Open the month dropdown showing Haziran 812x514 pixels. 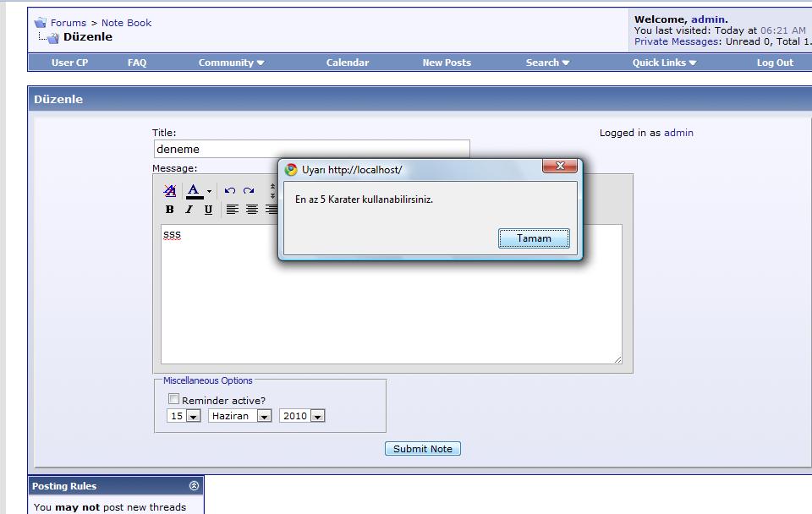(x=240, y=416)
